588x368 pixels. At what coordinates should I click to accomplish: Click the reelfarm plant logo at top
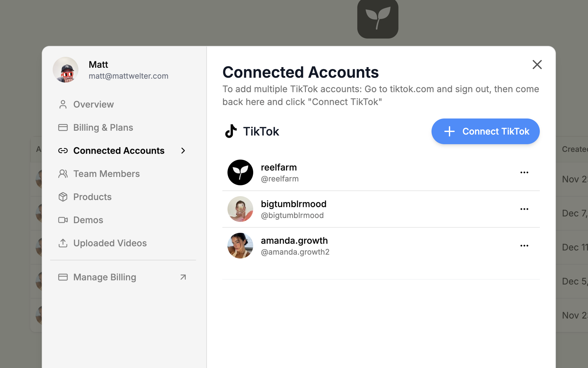378,19
